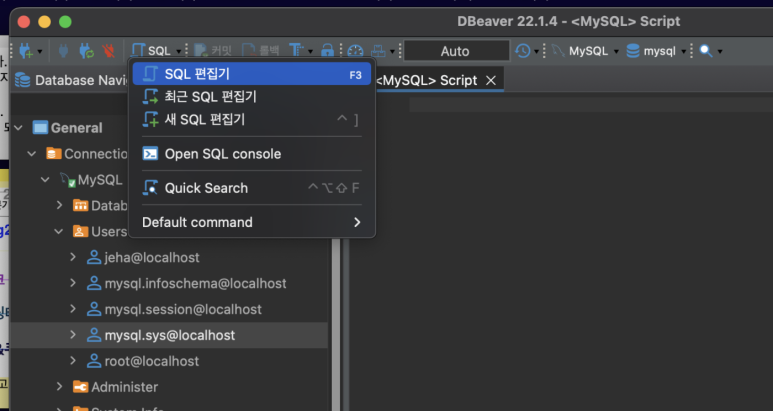Expand the mysql.infoschema@localhost user
This screenshot has height=411, width=773.
(73, 283)
